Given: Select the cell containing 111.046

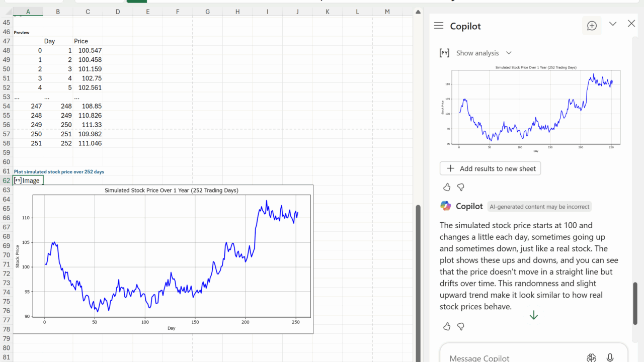Looking at the screenshot, I should pos(88,143).
